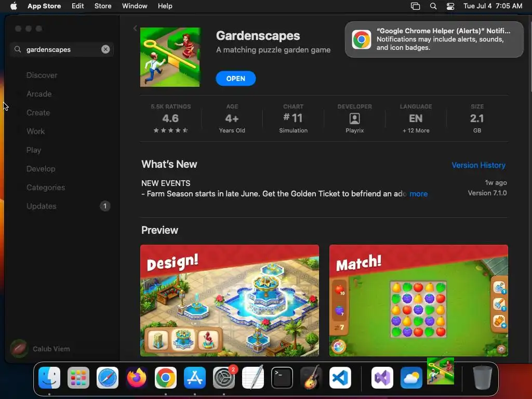Open the Playrix developer icon

[x=354, y=119]
